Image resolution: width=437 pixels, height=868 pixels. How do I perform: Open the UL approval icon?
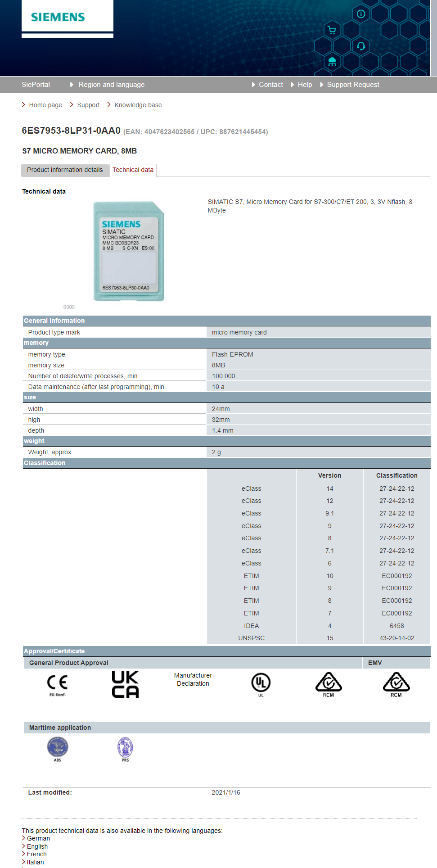tap(261, 683)
